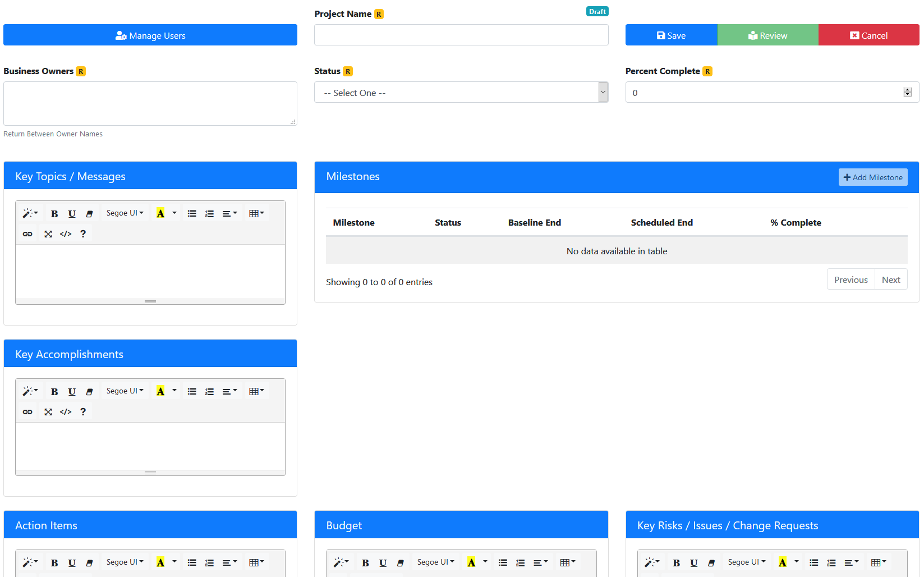Toggle bold in Action Items editor

click(54, 562)
